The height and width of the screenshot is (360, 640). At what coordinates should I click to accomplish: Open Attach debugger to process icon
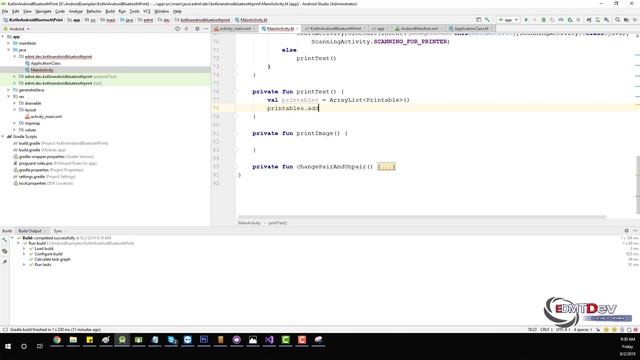click(570, 20)
